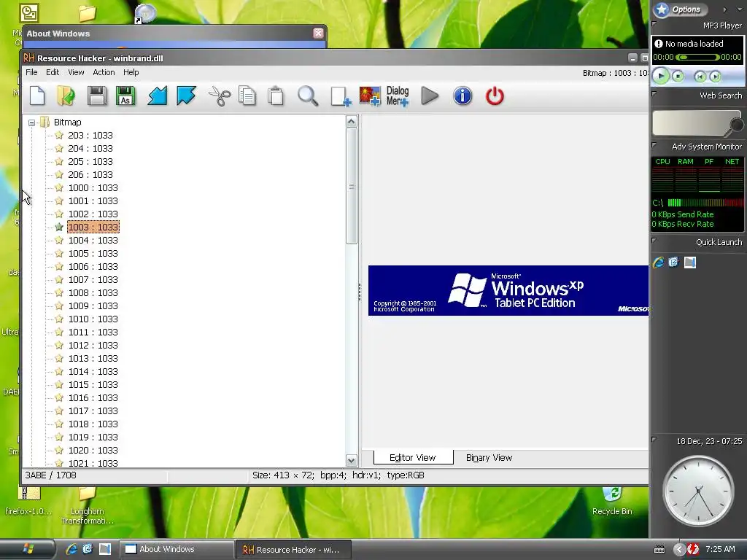Select bitmap resource 1004 : 1033
The image size is (747, 560).
pyautogui.click(x=93, y=240)
